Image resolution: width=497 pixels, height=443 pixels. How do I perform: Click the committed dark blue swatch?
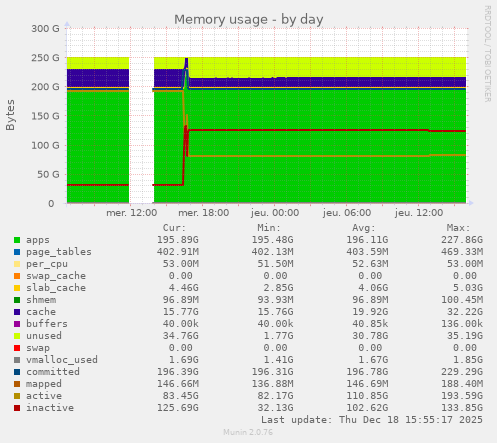17,372
